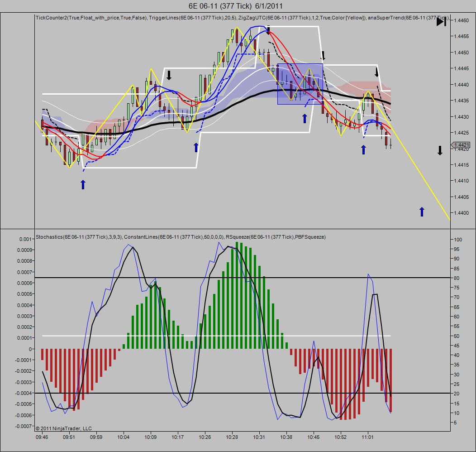Click the 10:52 time axis label
This screenshot has height=452, width=476.
[x=340, y=437]
